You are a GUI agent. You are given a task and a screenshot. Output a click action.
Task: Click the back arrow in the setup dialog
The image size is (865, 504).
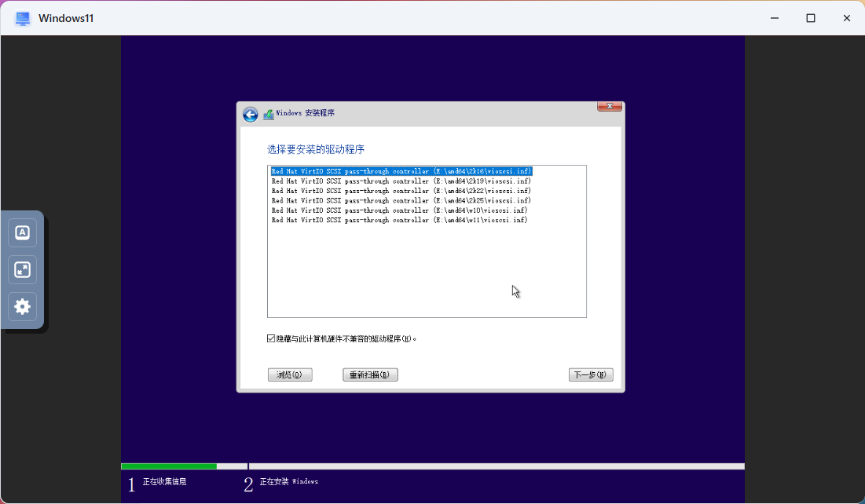(x=251, y=114)
